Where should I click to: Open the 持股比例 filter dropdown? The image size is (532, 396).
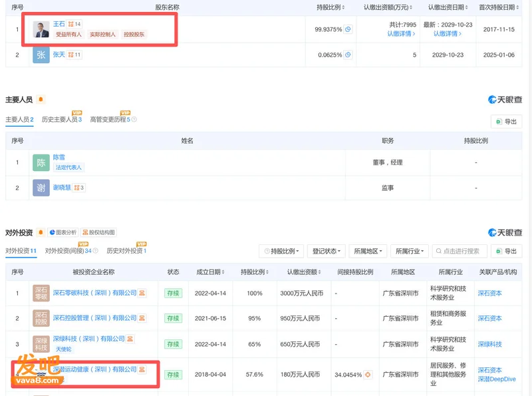coord(281,251)
